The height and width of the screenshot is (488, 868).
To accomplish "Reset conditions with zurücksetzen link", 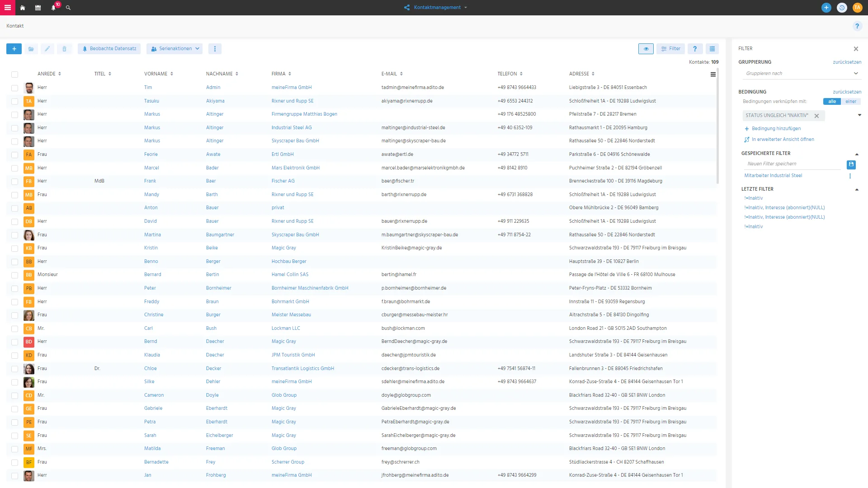I will 847,92.
